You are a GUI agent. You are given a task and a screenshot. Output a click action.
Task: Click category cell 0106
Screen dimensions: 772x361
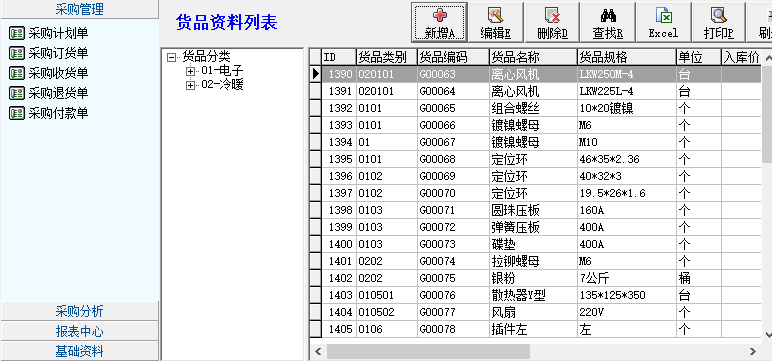point(386,329)
